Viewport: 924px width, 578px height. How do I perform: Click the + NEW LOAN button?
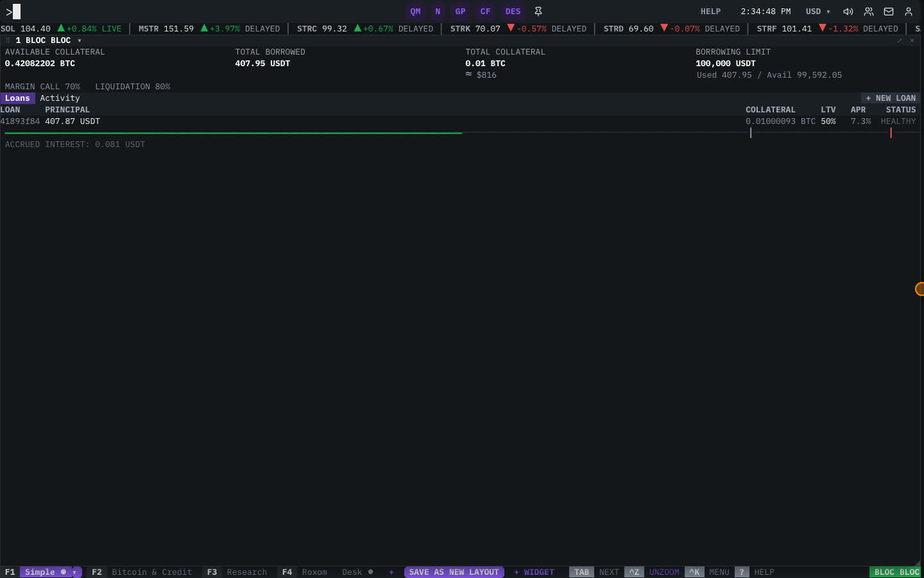(x=891, y=98)
